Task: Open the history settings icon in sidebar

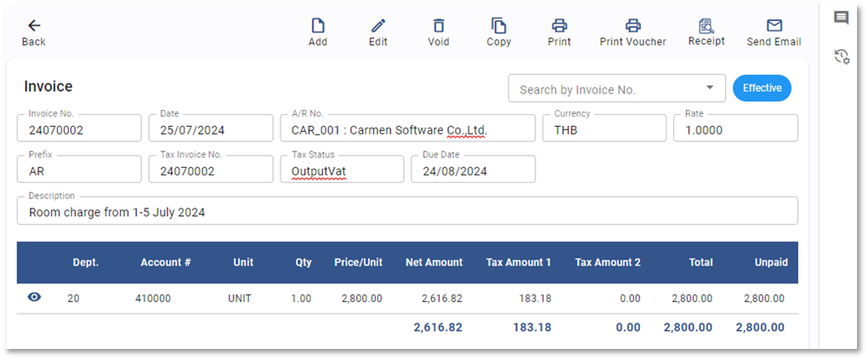Action: pyautogui.click(x=841, y=56)
